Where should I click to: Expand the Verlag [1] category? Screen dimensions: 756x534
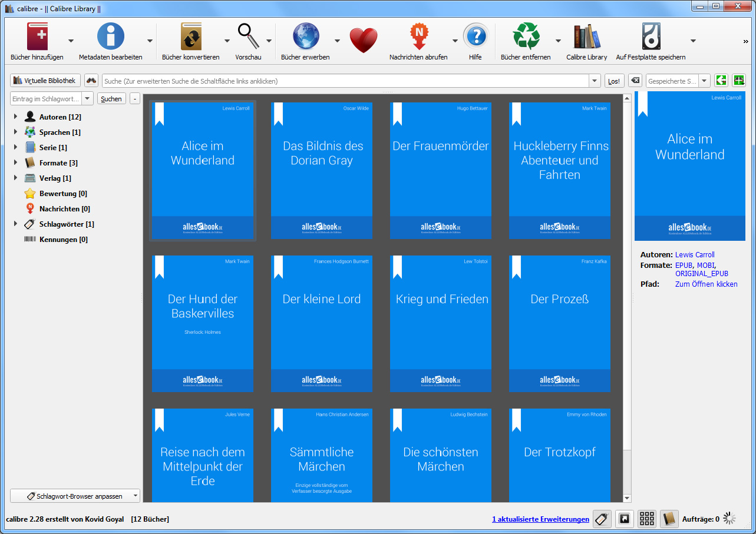click(x=15, y=178)
